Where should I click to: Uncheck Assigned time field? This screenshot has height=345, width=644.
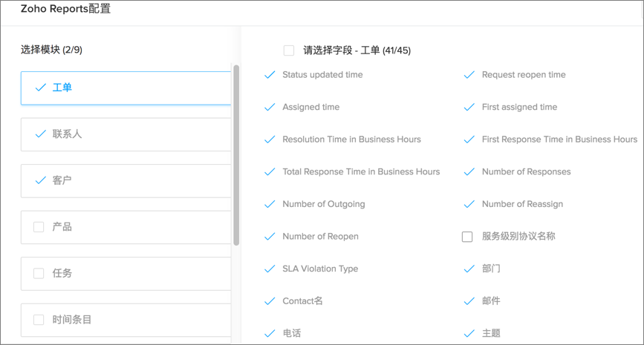click(x=270, y=108)
